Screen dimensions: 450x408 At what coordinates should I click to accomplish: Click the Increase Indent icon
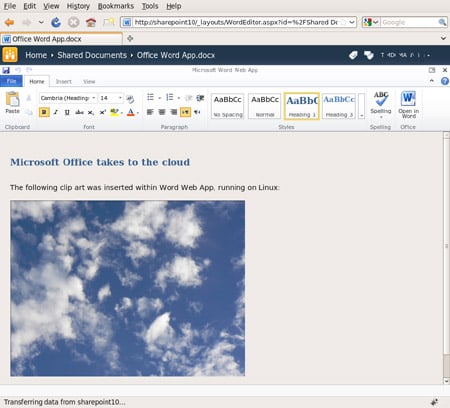coord(200,98)
